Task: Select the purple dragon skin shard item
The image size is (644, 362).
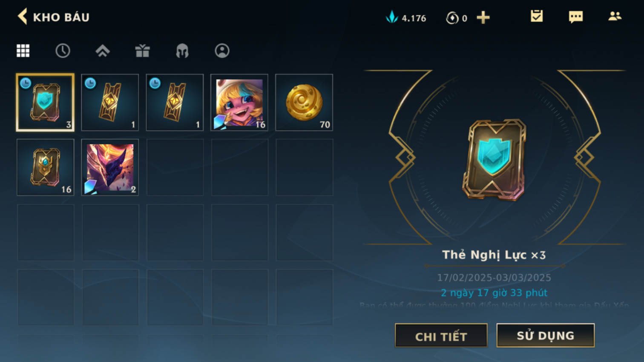Action: [x=110, y=167]
